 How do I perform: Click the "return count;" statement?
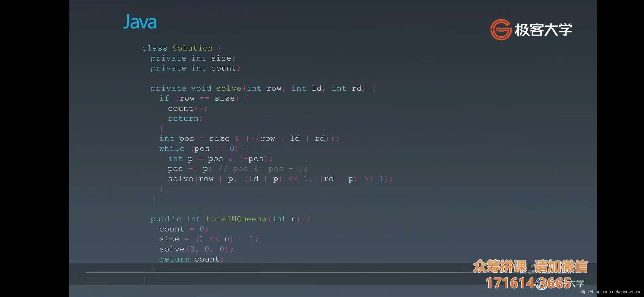[x=192, y=259]
